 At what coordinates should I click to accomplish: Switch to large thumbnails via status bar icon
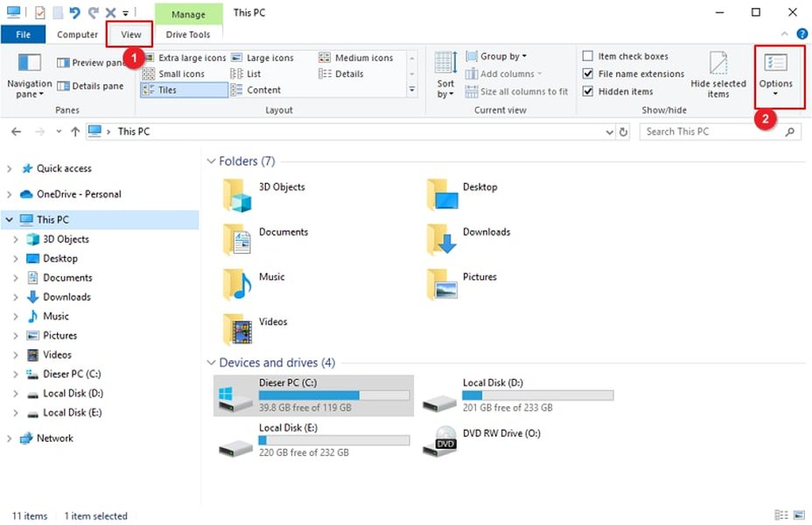pyautogui.click(x=800, y=515)
